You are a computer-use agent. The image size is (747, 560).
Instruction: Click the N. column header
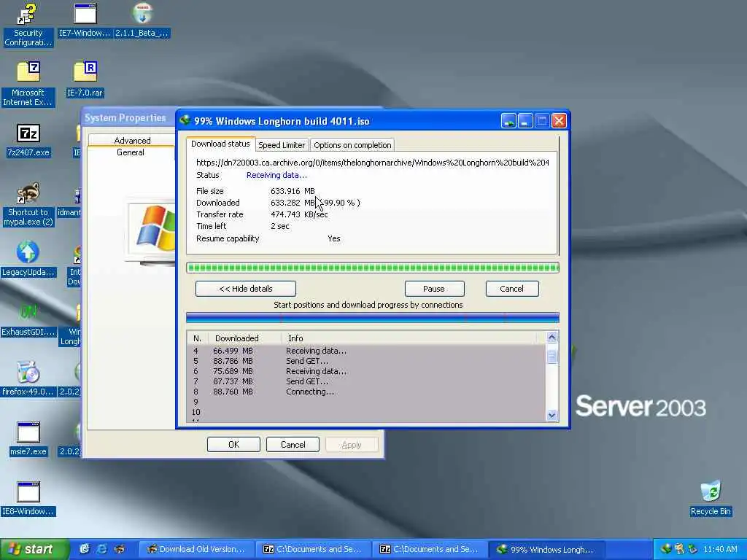197,338
